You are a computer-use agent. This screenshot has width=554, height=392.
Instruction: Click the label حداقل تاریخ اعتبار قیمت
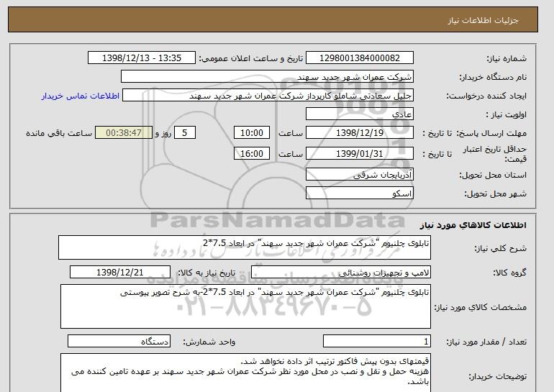pos(494,154)
